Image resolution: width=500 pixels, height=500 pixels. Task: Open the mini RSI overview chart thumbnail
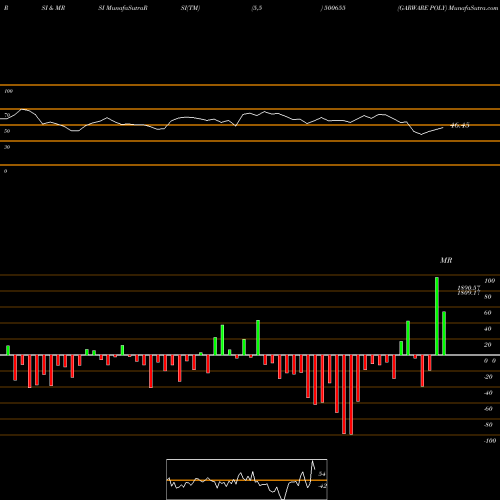coord(247,479)
